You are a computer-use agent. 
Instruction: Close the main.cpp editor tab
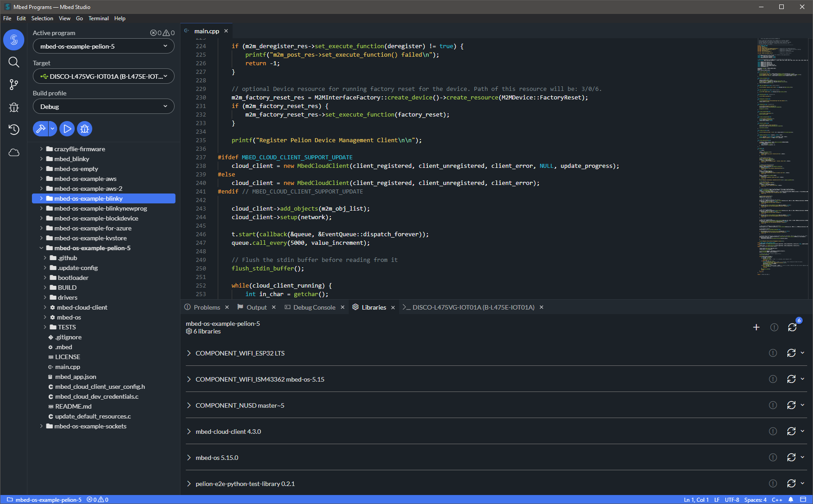[x=226, y=31]
